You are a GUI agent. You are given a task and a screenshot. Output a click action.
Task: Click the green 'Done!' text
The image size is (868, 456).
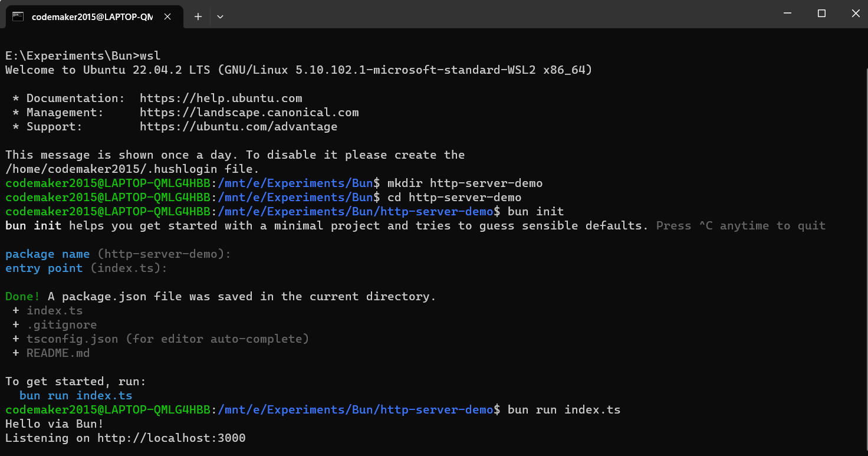click(23, 297)
